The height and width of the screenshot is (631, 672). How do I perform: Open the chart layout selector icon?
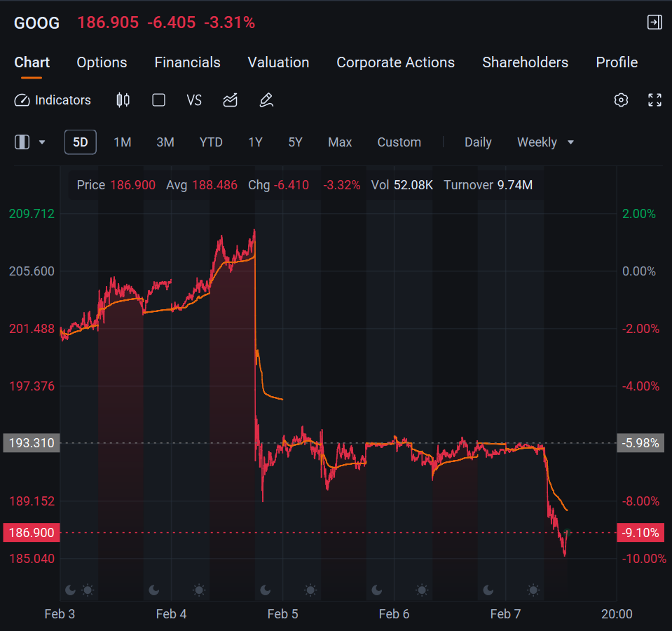tap(22, 142)
